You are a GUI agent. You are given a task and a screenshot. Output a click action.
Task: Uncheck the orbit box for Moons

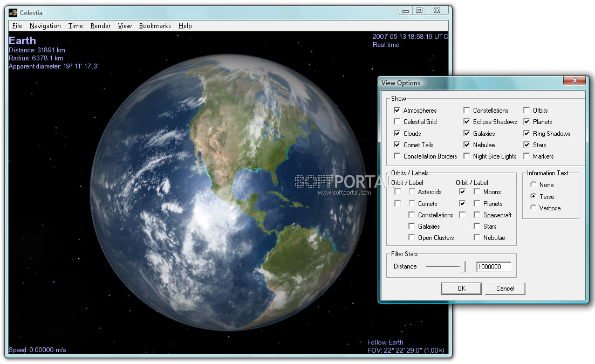point(462,192)
